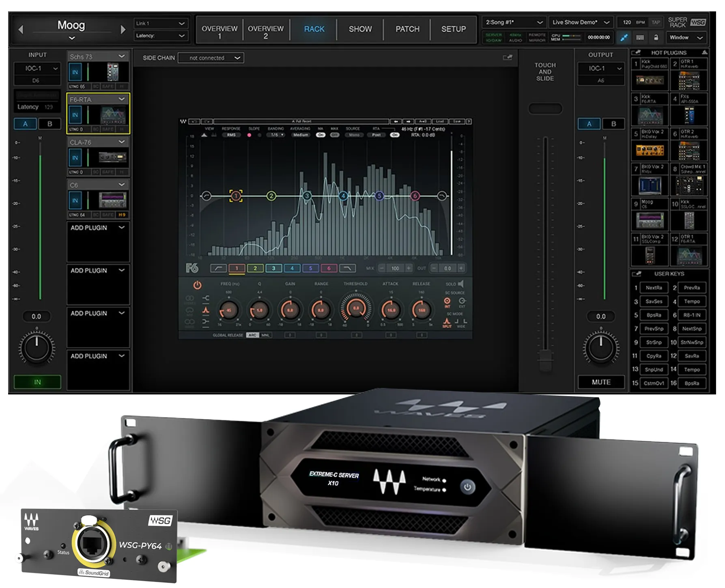Screen dimensions: 725x588
Task: Click the padlock lock icon
Action: tap(656, 37)
